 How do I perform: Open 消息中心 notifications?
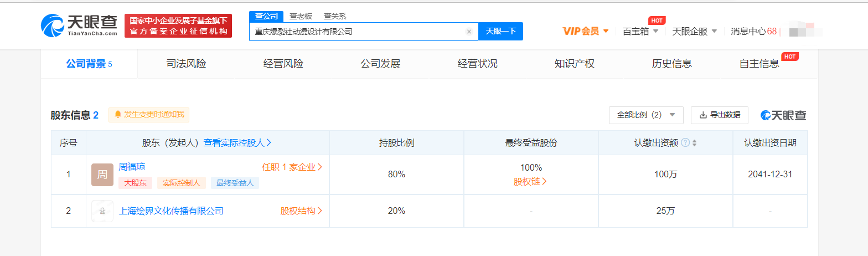(x=753, y=31)
